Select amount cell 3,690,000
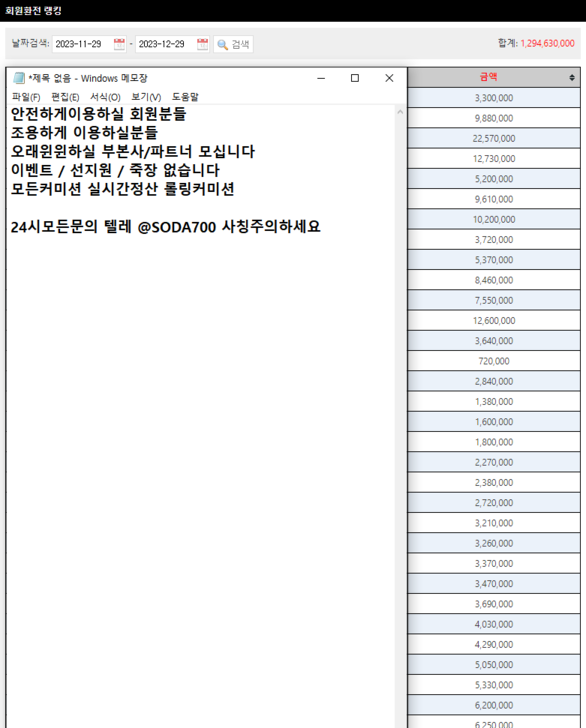 tap(494, 604)
